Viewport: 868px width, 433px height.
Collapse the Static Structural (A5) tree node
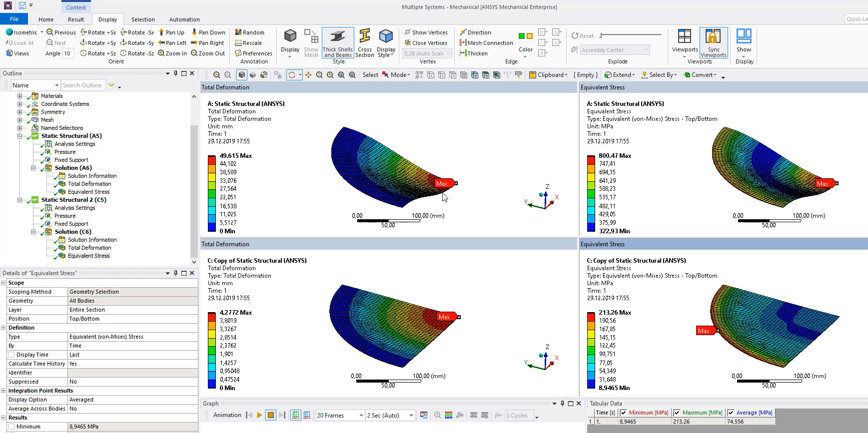pyautogui.click(x=20, y=136)
